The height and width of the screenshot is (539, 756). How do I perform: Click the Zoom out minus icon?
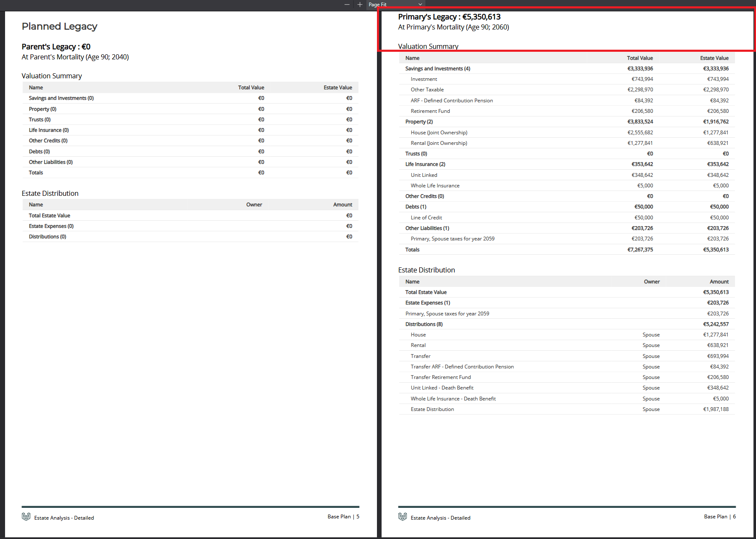point(347,4)
